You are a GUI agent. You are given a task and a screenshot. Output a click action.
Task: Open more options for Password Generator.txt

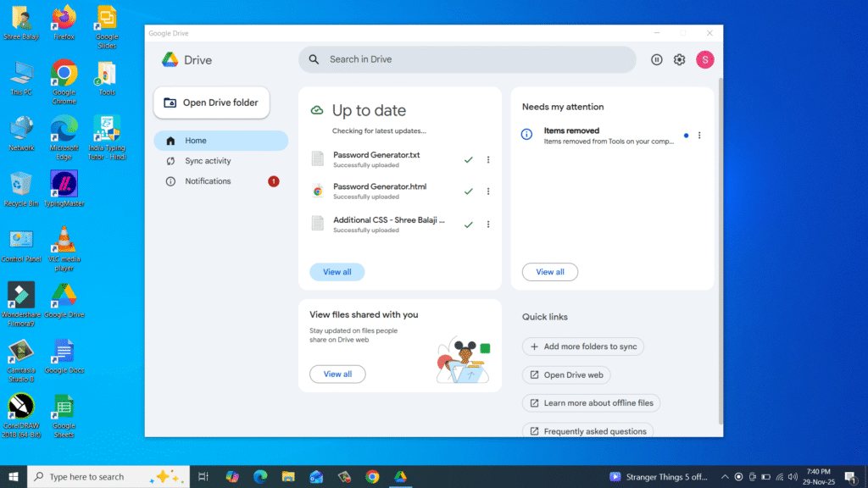[x=488, y=159]
